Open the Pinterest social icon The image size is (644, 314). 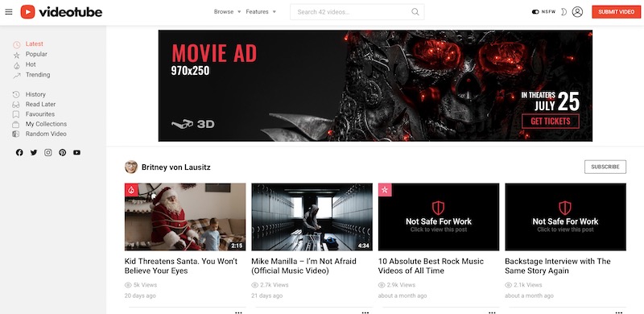tap(63, 152)
